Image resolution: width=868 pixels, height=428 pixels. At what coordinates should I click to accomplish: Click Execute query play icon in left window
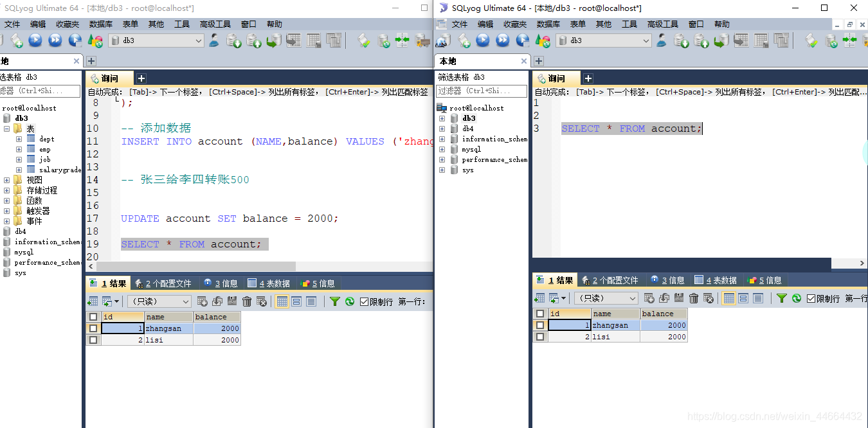[35, 40]
